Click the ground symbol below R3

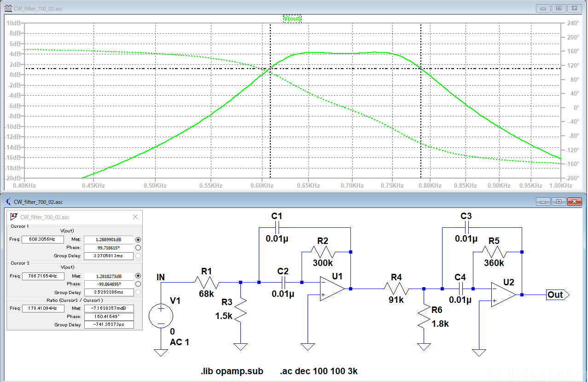tap(241, 347)
